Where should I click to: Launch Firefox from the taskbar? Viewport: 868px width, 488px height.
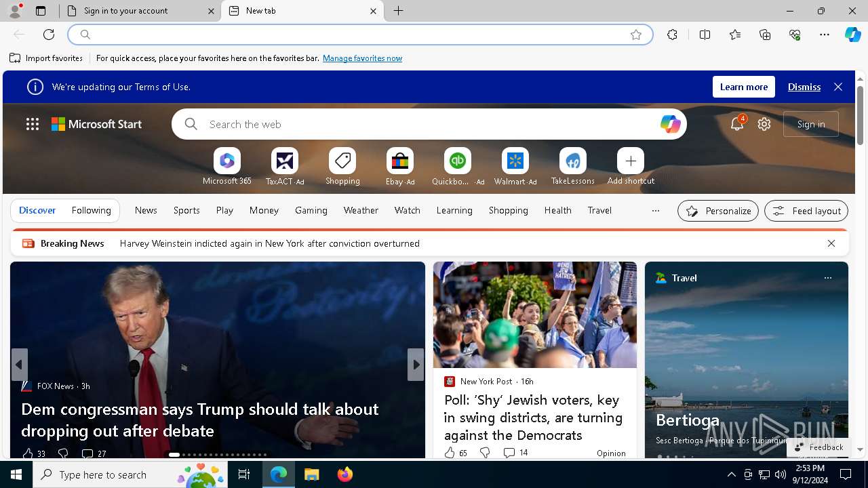click(345, 474)
